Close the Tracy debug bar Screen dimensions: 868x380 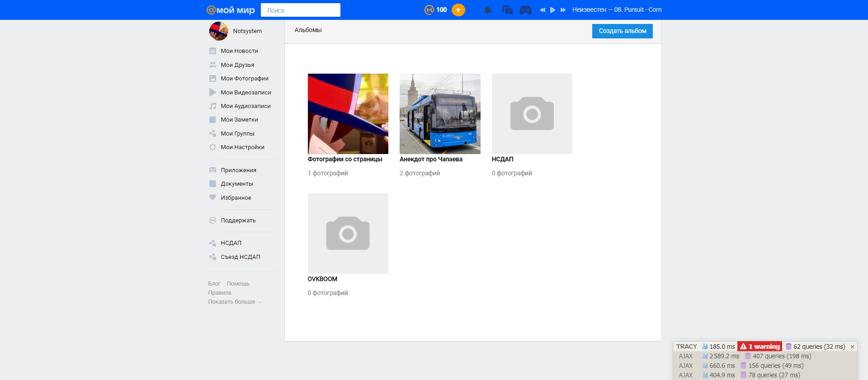[852, 347]
